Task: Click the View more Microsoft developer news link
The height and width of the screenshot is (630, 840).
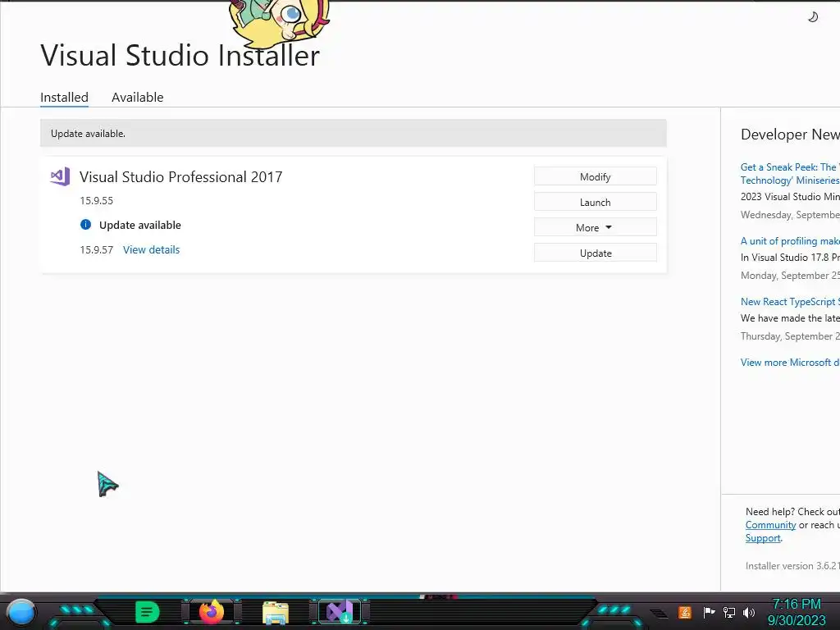Action: (x=790, y=362)
